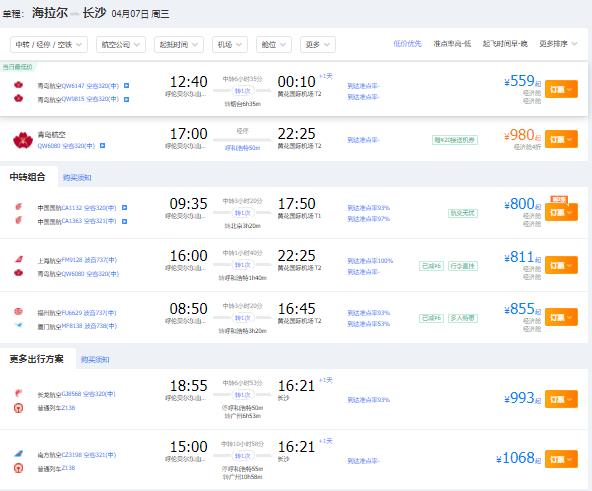The width and height of the screenshot is (592, 491).
Task: Open 购买须知 link beside 更多出行方案
Action: click(x=95, y=360)
